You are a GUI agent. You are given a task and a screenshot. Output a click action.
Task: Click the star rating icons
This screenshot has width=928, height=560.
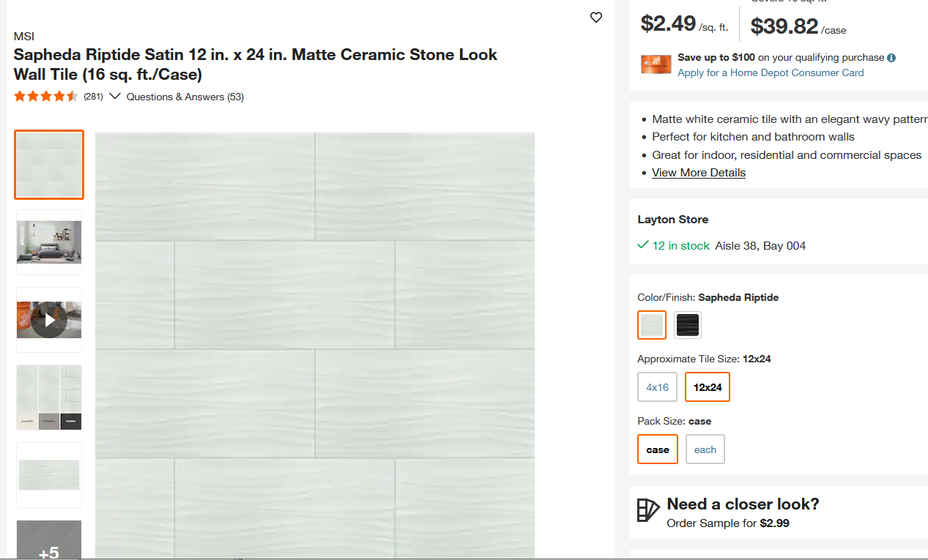[x=45, y=97]
